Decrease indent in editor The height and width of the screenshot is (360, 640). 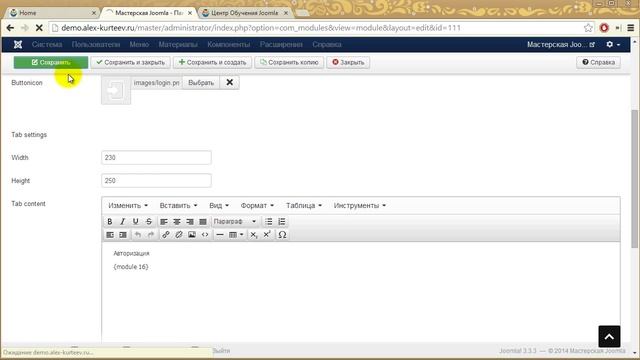tap(110, 235)
